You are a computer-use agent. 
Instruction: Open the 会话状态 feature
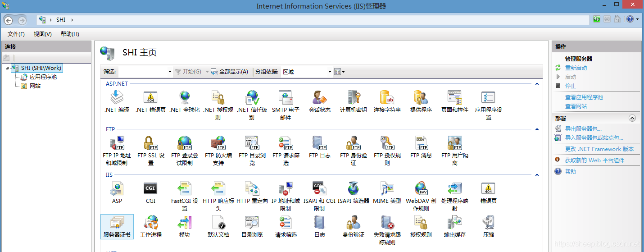click(320, 101)
